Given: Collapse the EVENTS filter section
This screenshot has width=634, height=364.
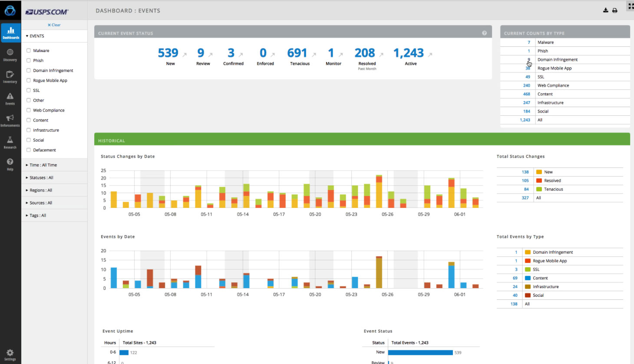Looking at the screenshot, I should pyautogui.click(x=35, y=36).
